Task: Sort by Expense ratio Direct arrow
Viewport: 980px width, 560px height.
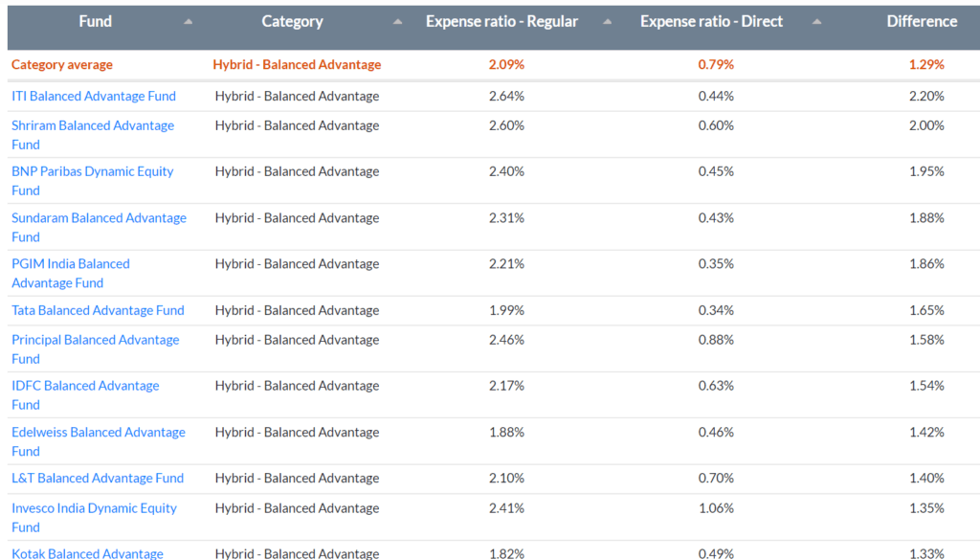Action: click(x=816, y=22)
